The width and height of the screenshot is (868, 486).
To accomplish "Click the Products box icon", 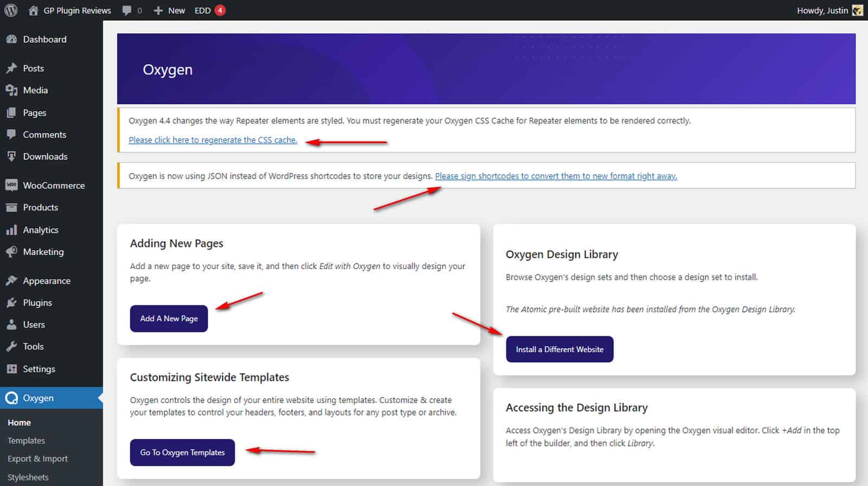I will click(x=11, y=207).
